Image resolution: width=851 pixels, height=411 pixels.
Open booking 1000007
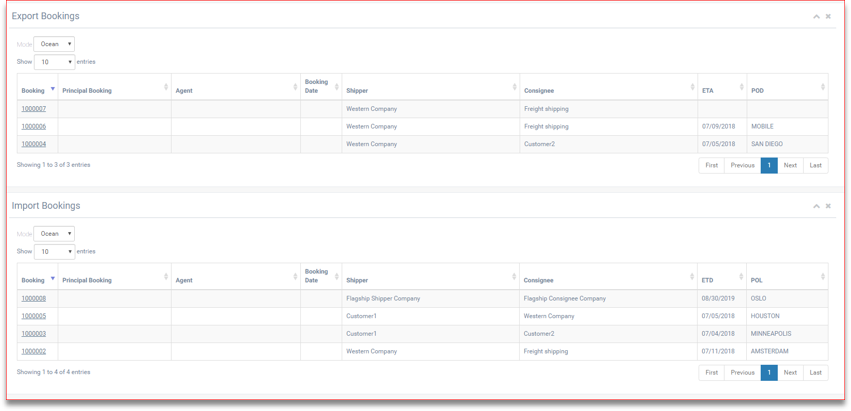tap(34, 109)
